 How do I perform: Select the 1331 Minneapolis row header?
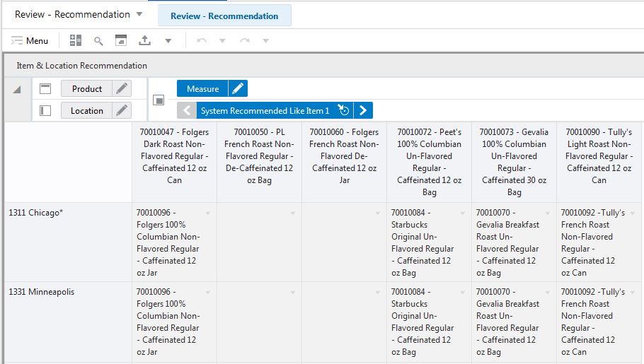coord(68,322)
